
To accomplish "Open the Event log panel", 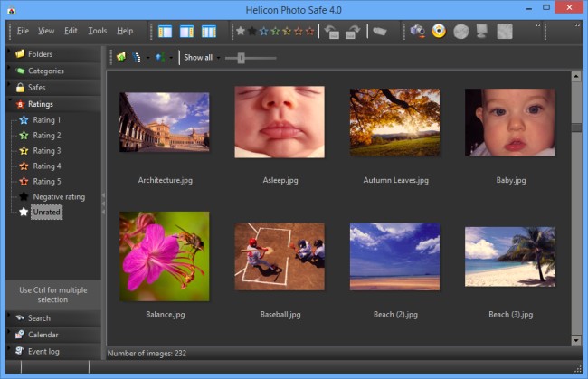I will pos(43,351).
